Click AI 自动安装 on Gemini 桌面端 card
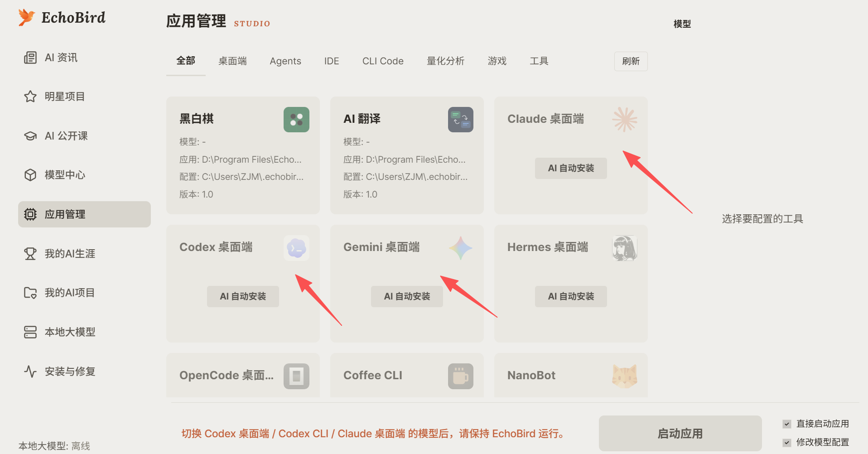This screenshot has height=454, width=868. pyautogui.click(x=407, y=296)
